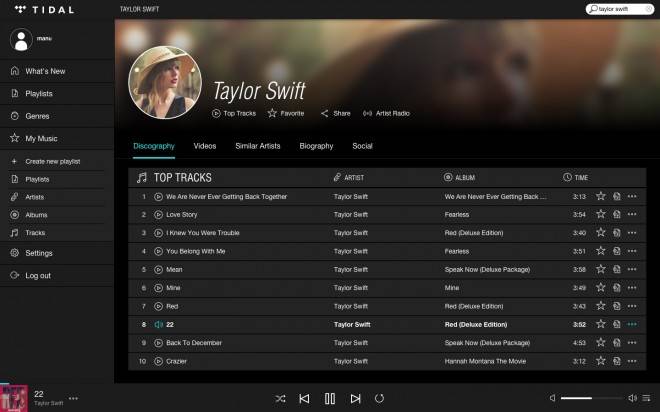Switch to the Videos tab

[x=205, y=146]
